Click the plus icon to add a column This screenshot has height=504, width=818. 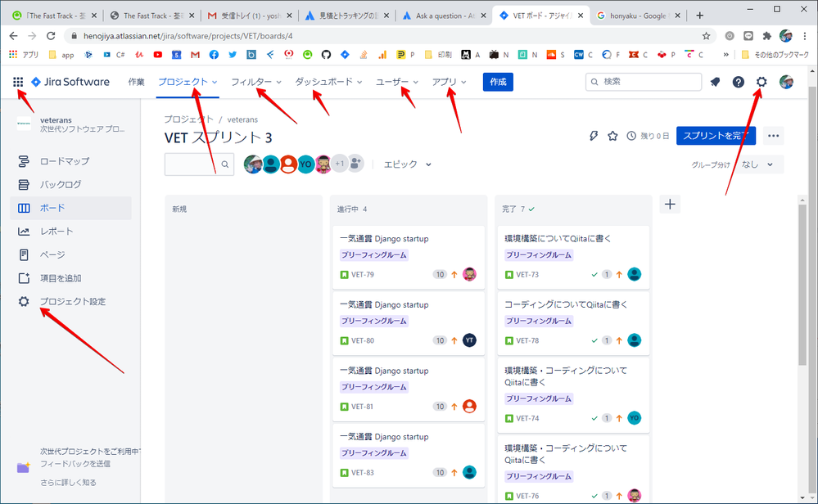(670, 204)
